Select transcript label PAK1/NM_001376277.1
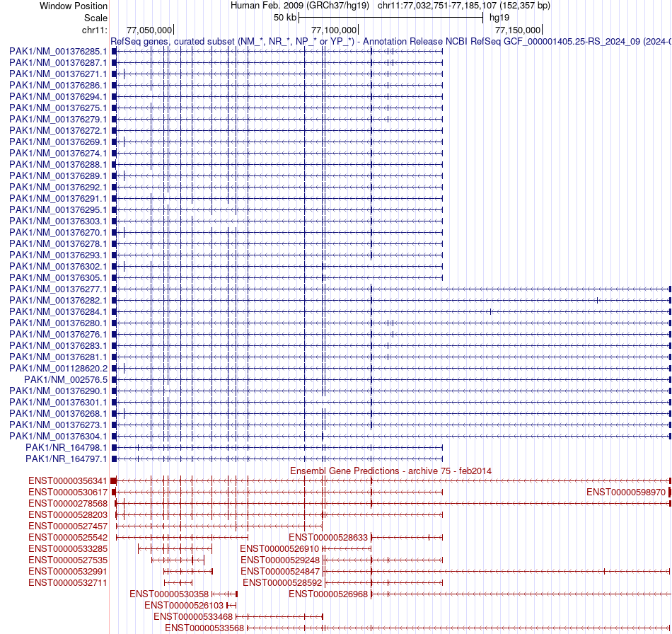The image size is (672, 634). 58,289
